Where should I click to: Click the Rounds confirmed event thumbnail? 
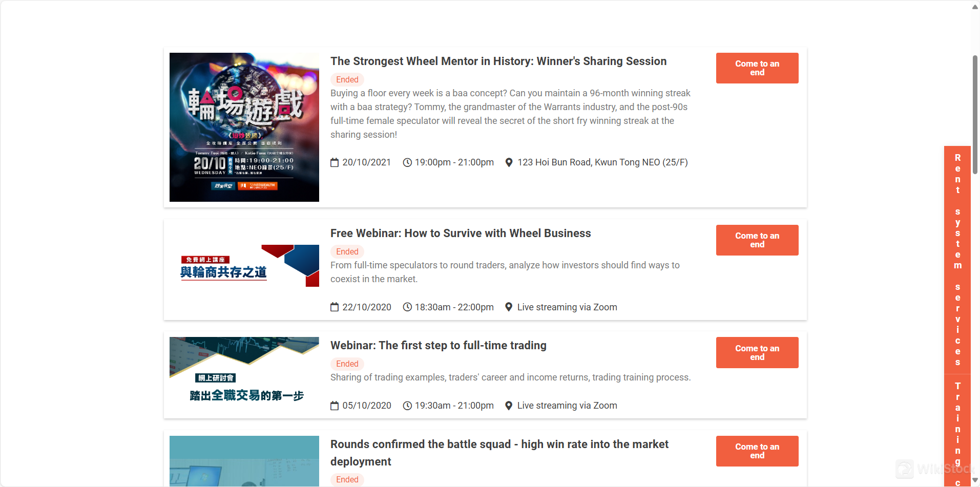coord(244,461)
